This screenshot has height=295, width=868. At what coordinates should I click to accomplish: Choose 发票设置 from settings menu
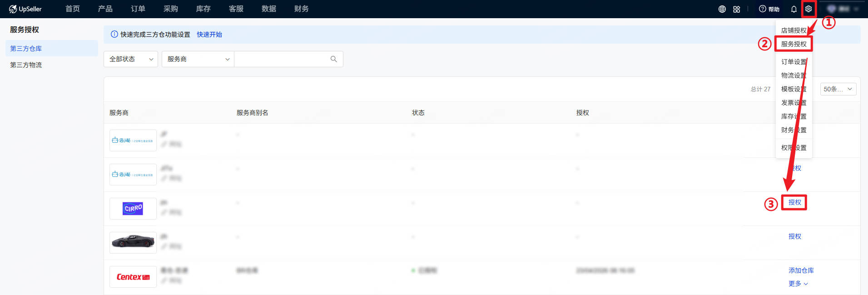pos(794,103)
